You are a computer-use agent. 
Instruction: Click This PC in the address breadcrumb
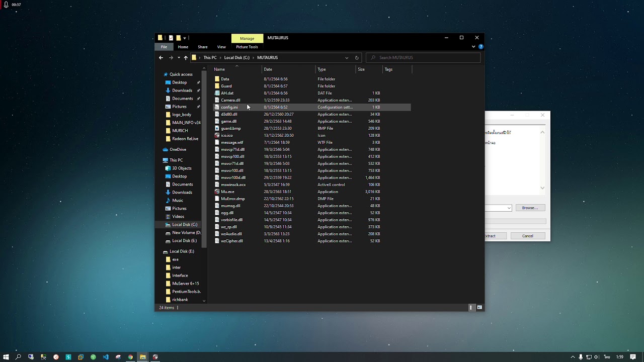(210, 58)
